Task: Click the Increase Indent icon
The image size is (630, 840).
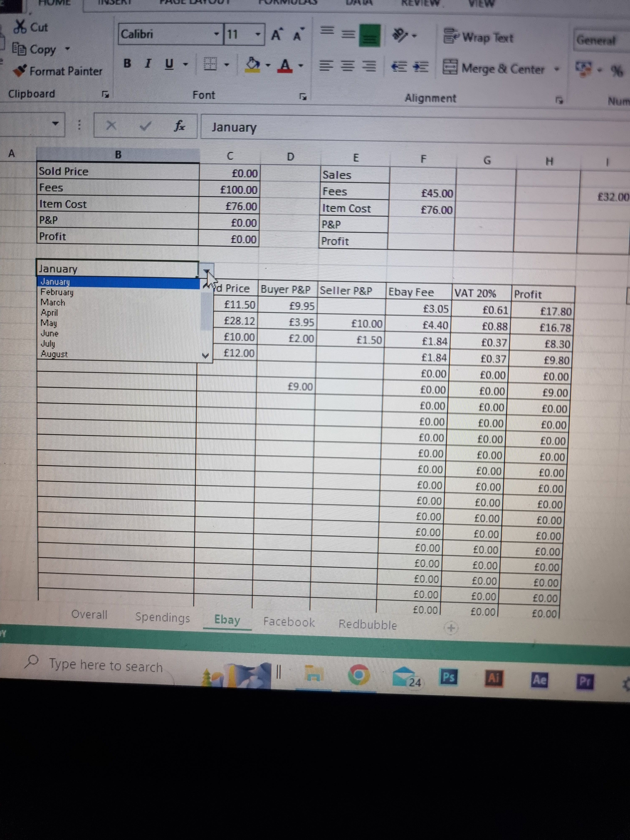Action: [421, 67]
